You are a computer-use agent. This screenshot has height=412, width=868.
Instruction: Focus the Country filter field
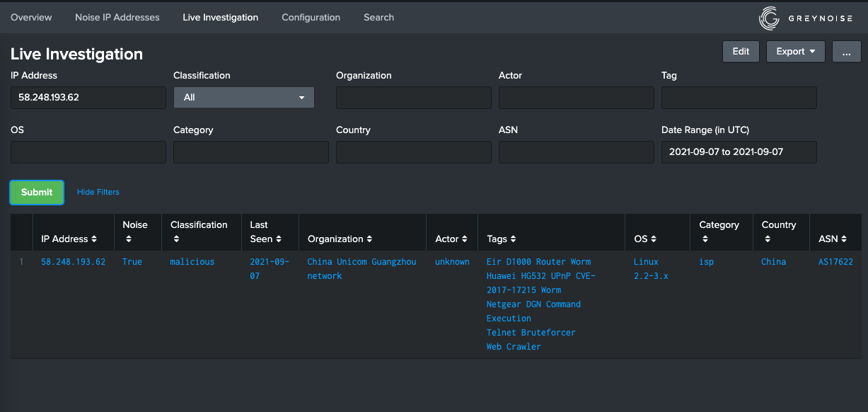[414, 152]
